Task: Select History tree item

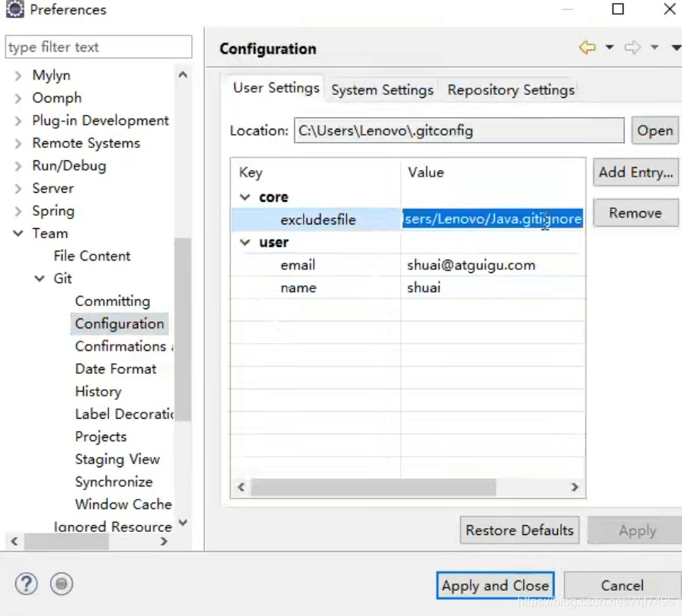Action: coord(98,392)
